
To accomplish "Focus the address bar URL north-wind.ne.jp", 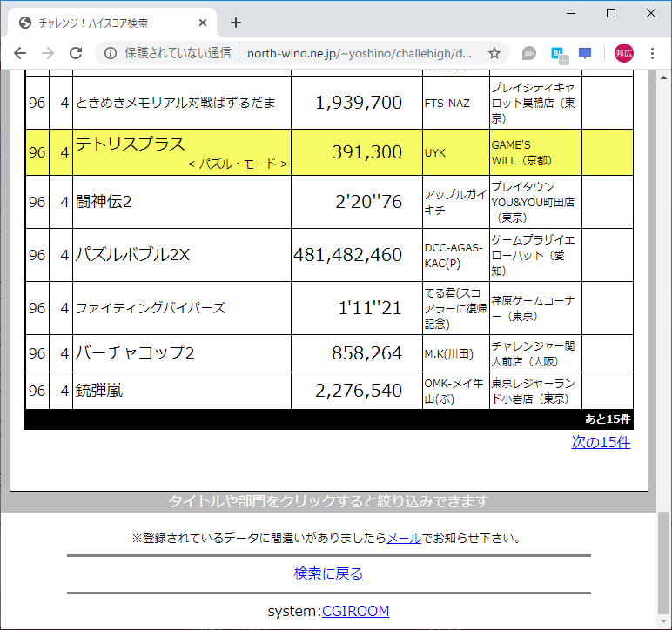I will pyautogui.click(x=360, y=53).
